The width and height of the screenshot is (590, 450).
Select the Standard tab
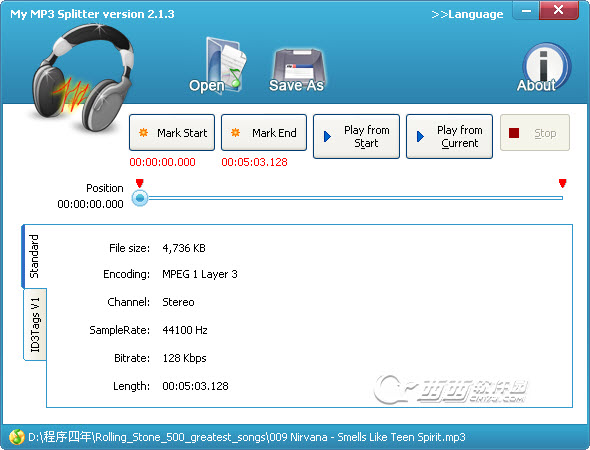[34, 256]
